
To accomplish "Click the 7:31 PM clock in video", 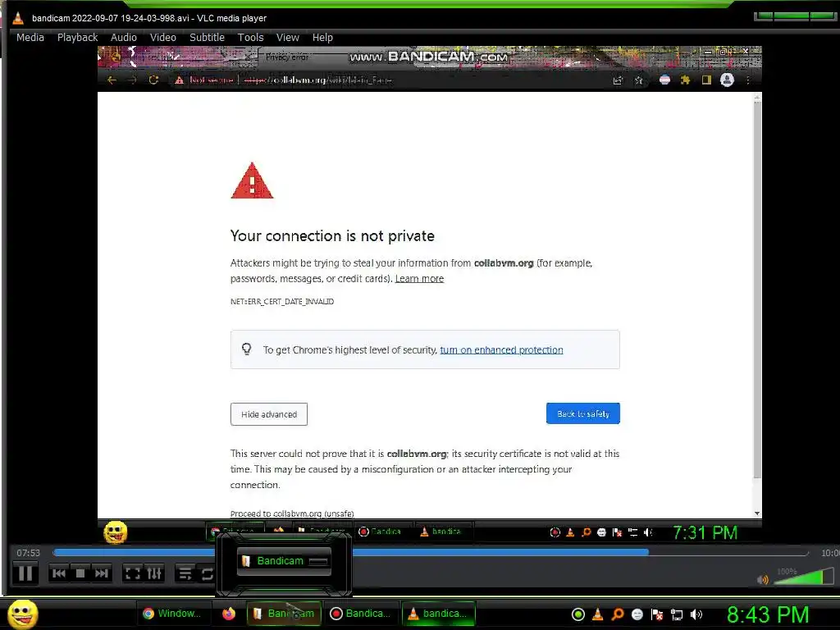I will coord(705,532).
